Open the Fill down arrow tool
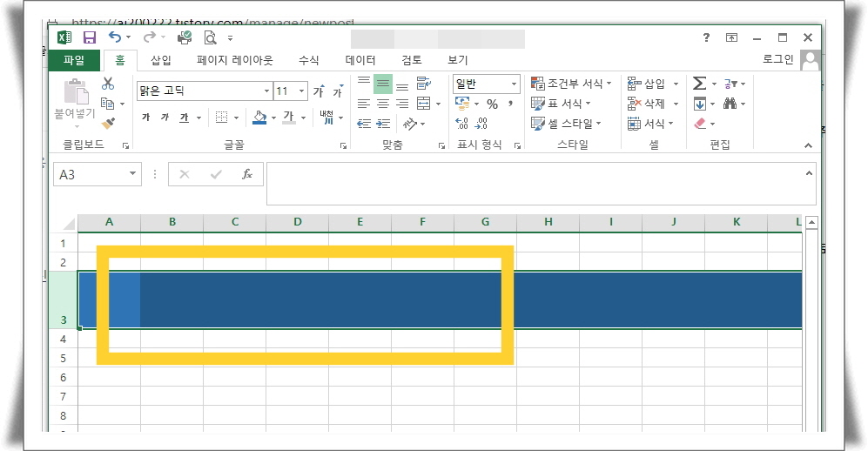Image resolution: width=868 pixels, height=451 pixels. (x=700, y=104)
